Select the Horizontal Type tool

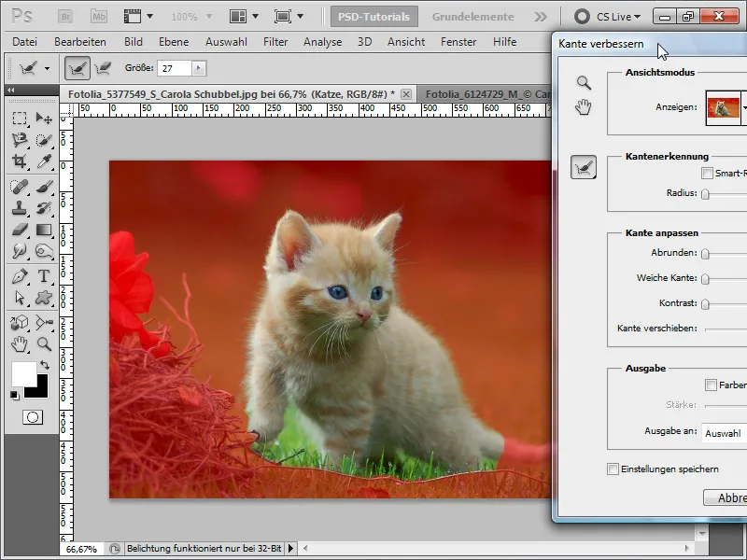pos(44,276)
